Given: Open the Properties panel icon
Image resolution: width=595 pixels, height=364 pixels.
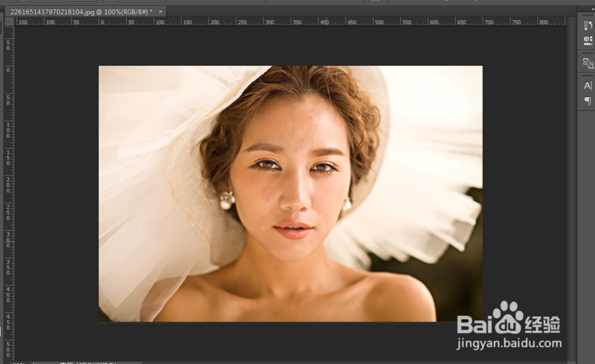Looking at the screenshot, I should (587, 40).
